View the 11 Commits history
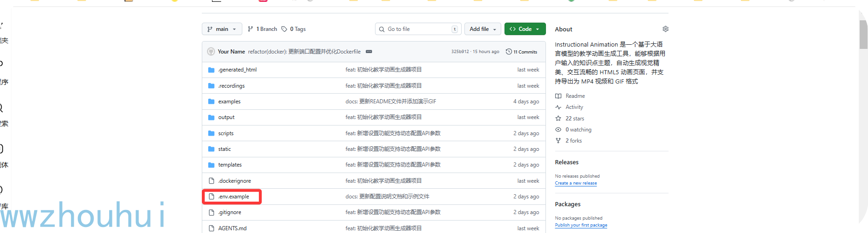868x233 pixels. 522,52
